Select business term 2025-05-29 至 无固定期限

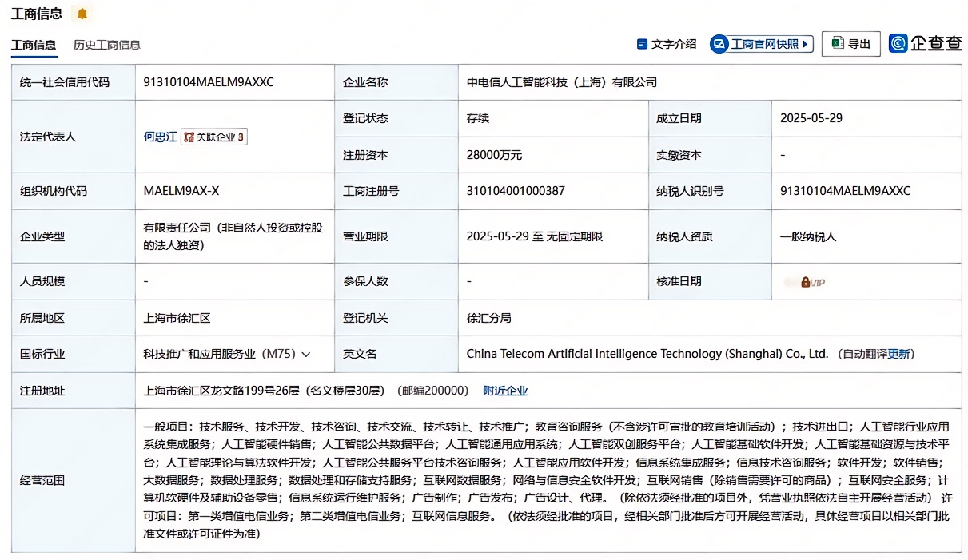coord(535,236)
